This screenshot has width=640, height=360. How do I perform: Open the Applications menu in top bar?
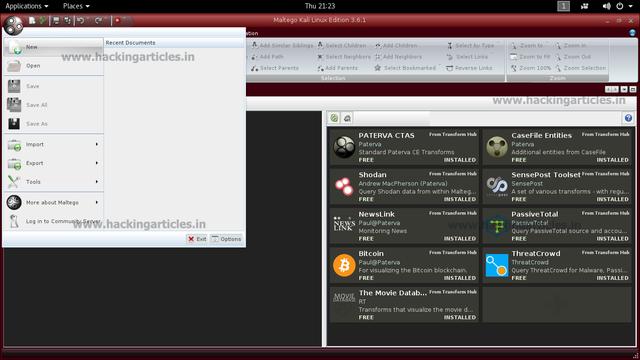(x=27, y=6)
